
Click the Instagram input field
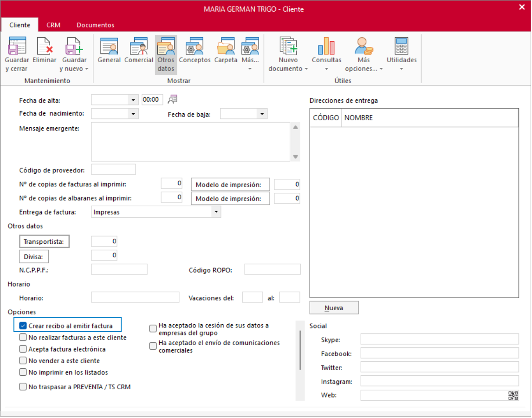439,381
